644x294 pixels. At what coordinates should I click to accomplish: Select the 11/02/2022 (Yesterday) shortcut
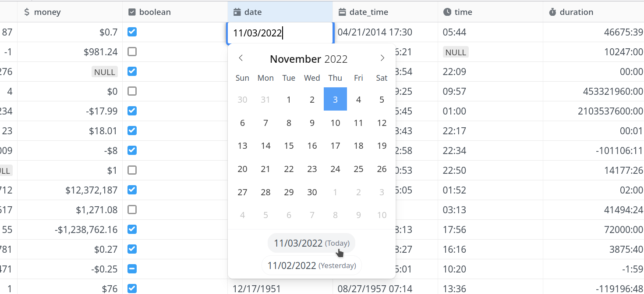tap(311, 265)
